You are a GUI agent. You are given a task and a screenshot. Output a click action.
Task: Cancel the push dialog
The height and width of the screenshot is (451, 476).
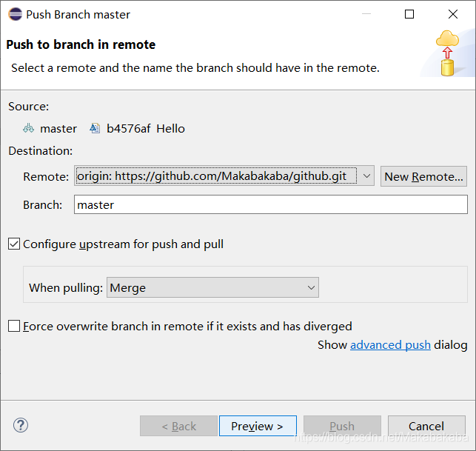tap(426, 426)
